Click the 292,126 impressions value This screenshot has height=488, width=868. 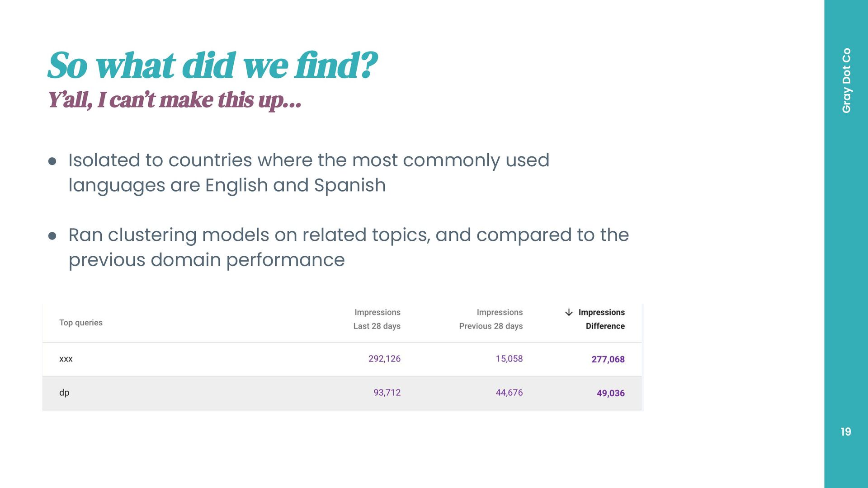(384, 359)
